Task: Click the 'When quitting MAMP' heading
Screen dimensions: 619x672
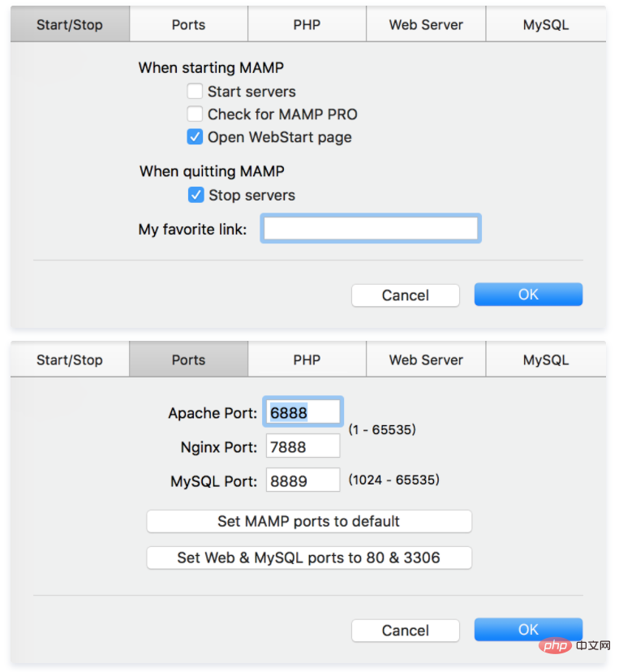Action: point(212,171)
